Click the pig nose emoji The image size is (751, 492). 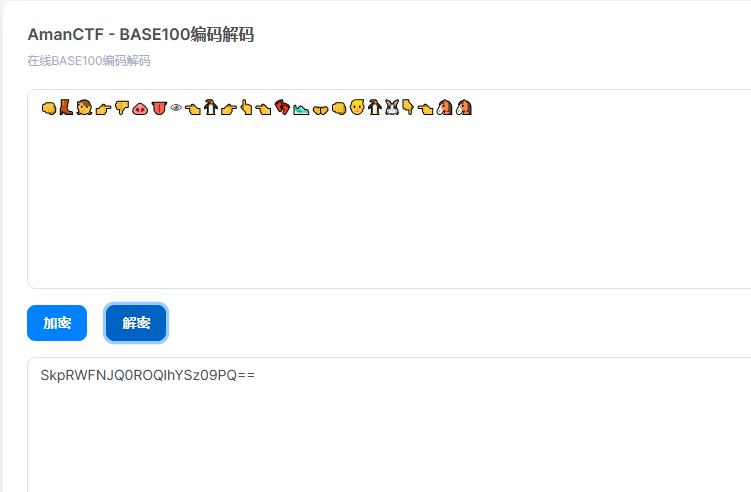(x=140, y=109)
